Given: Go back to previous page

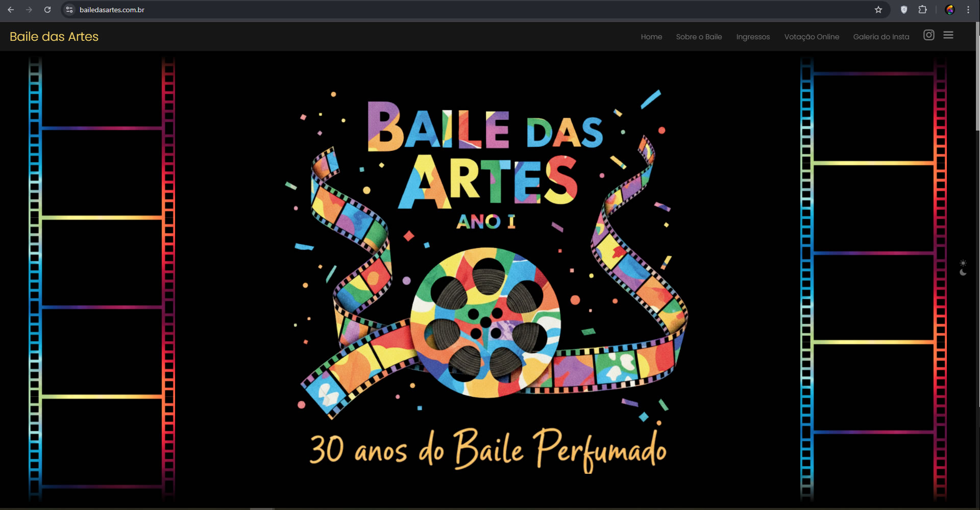Looking at the screenshot, I should 11,10.
